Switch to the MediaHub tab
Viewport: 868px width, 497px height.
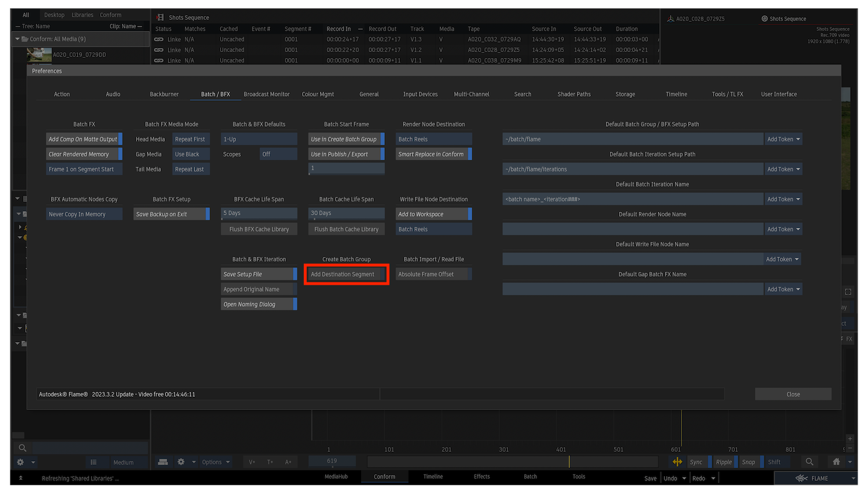(336, 477)
